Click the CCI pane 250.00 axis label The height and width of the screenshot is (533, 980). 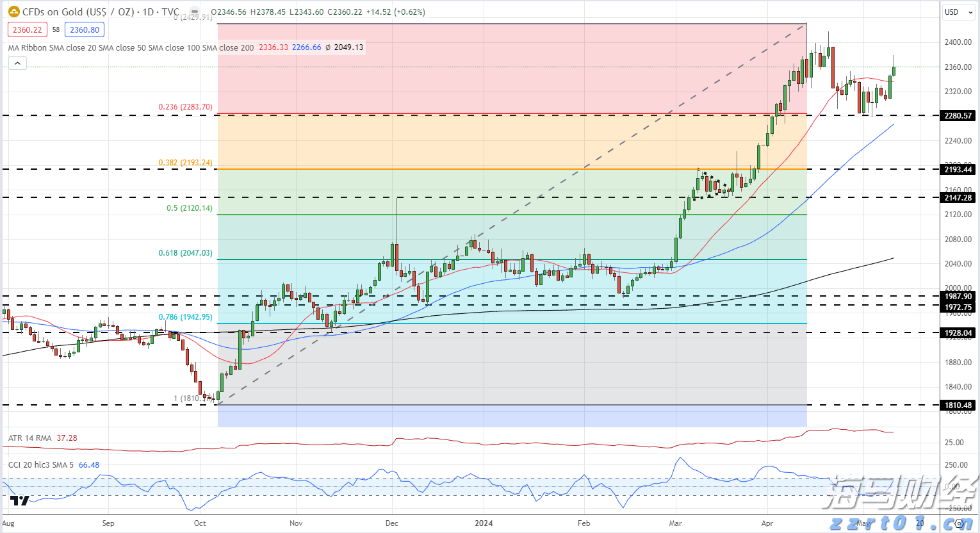tap(956, 465)
